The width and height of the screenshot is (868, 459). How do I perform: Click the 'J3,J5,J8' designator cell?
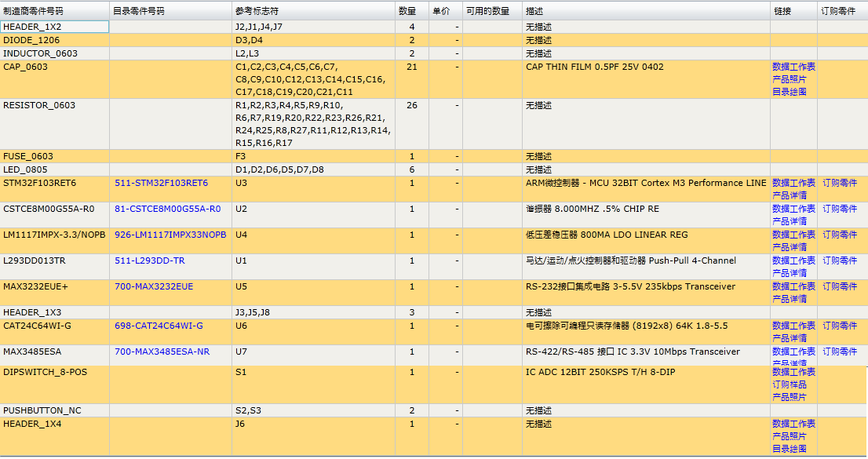click(313, 312)
